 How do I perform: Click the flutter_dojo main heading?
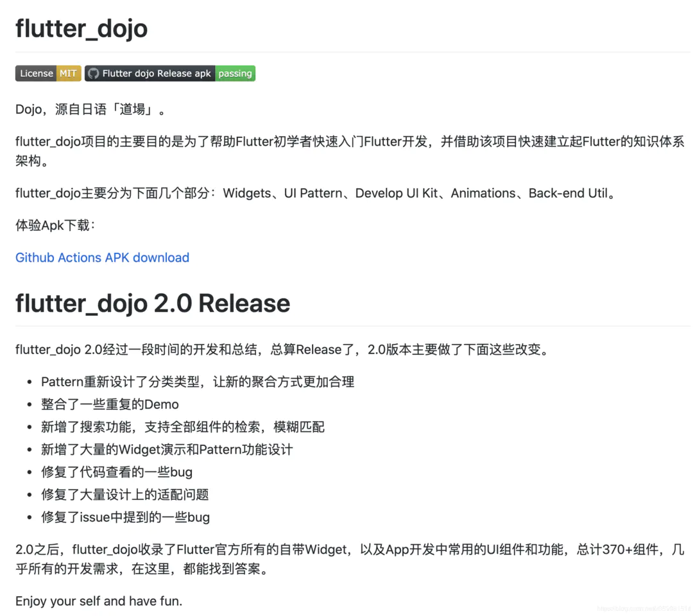82,29
